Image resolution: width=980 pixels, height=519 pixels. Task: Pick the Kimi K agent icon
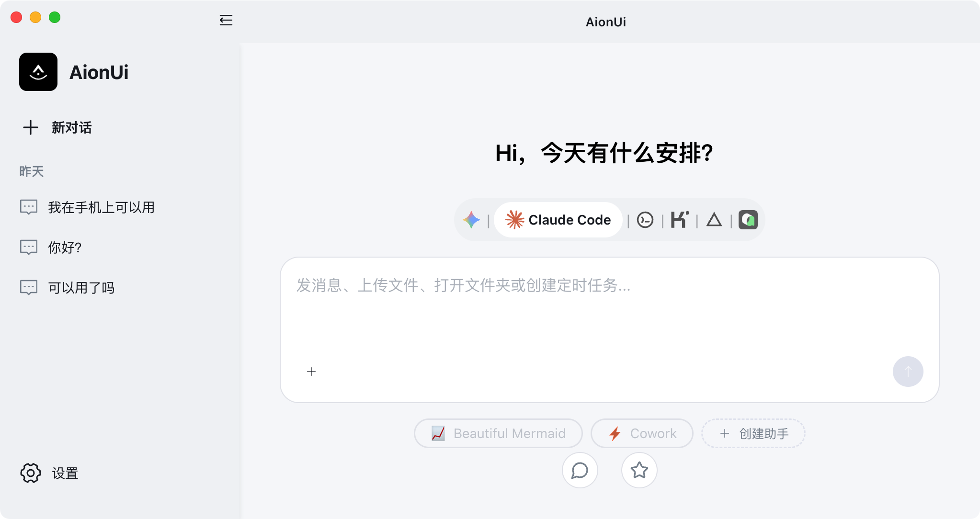coord(680,220)
